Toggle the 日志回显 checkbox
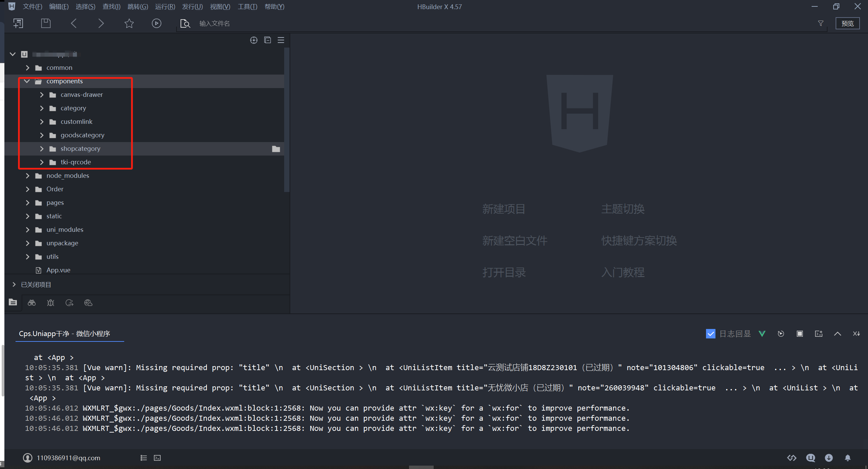868x469 pixels. click(710, 334)
